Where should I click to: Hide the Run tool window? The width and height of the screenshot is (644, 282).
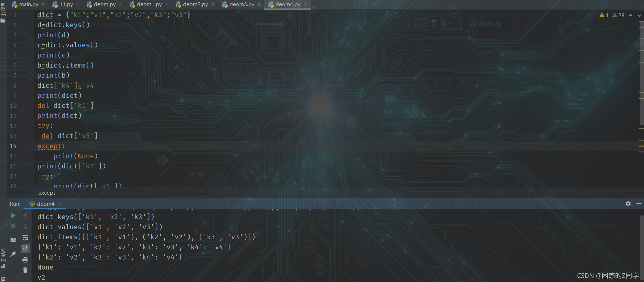pos(639,204)
